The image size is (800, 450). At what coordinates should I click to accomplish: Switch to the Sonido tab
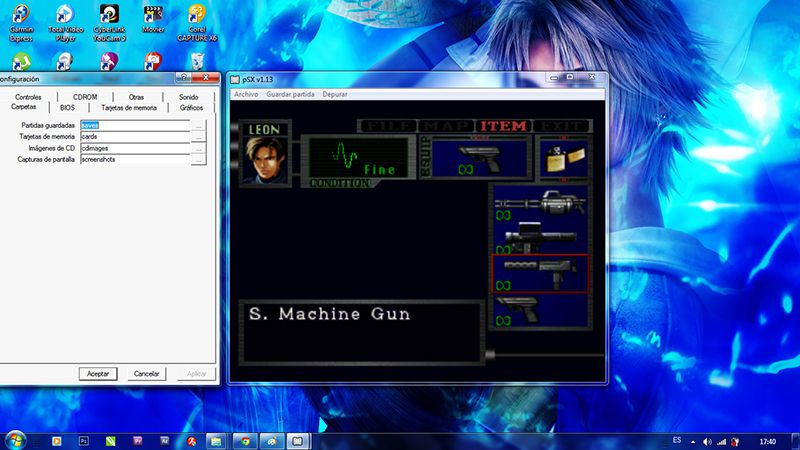188,97
